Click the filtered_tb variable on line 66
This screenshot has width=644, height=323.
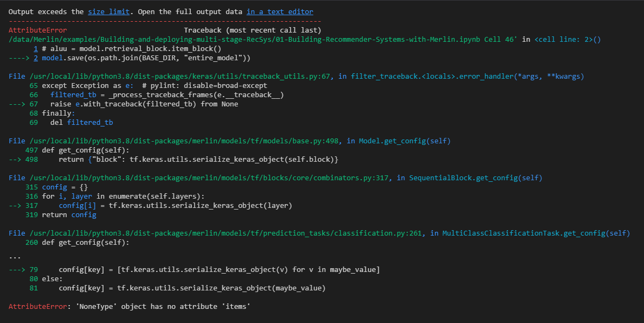[73, 94]
